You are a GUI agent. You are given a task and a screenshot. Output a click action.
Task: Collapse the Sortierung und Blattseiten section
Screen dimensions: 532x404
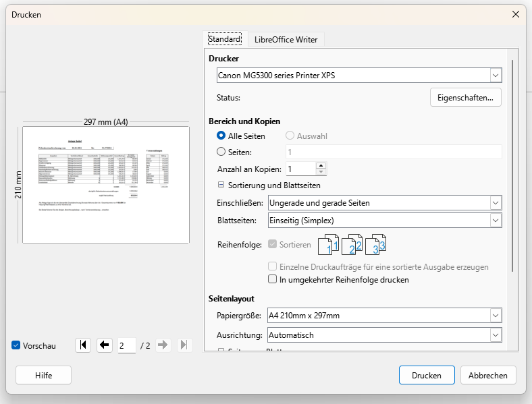pos(221,185)
